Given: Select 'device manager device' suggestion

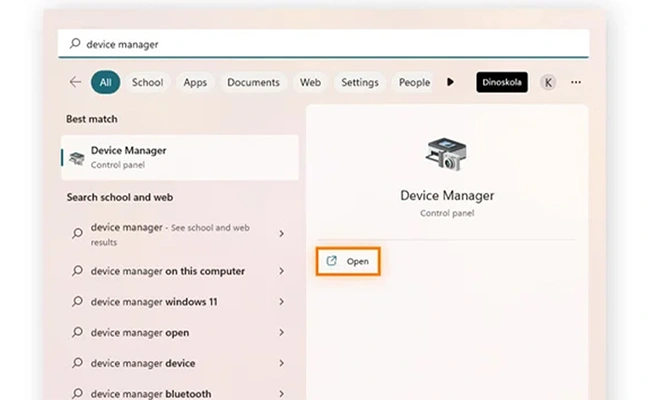Looking at the screenshot, I should (178, 363).
